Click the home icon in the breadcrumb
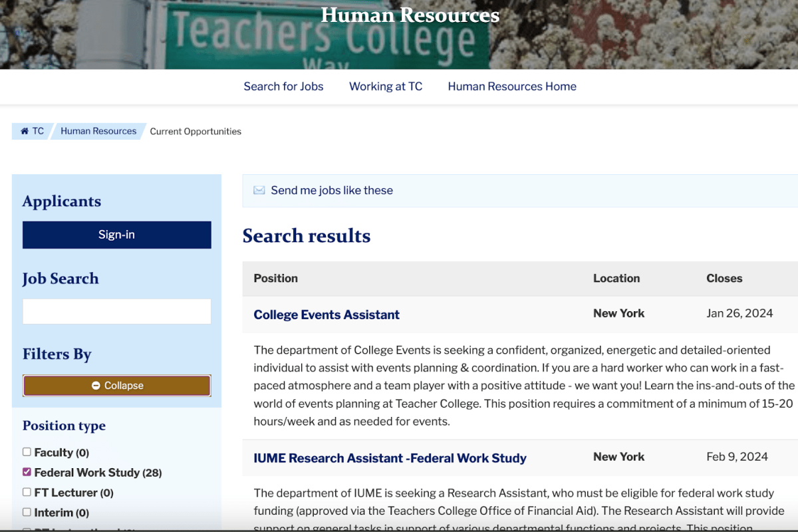 tap(25, 131)
